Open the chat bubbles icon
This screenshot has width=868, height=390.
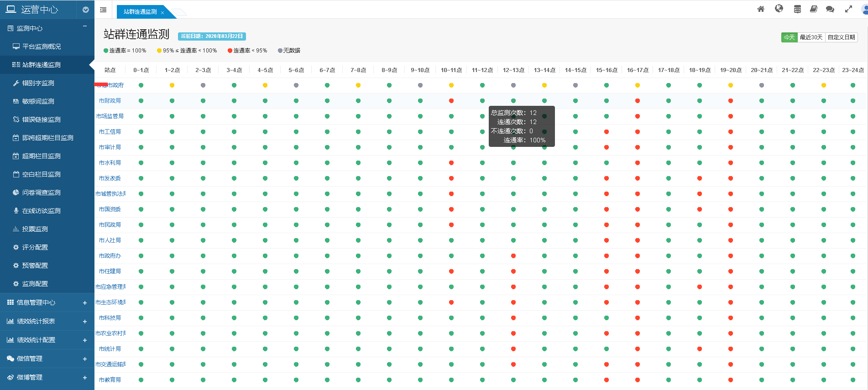[x=830, y=9]
